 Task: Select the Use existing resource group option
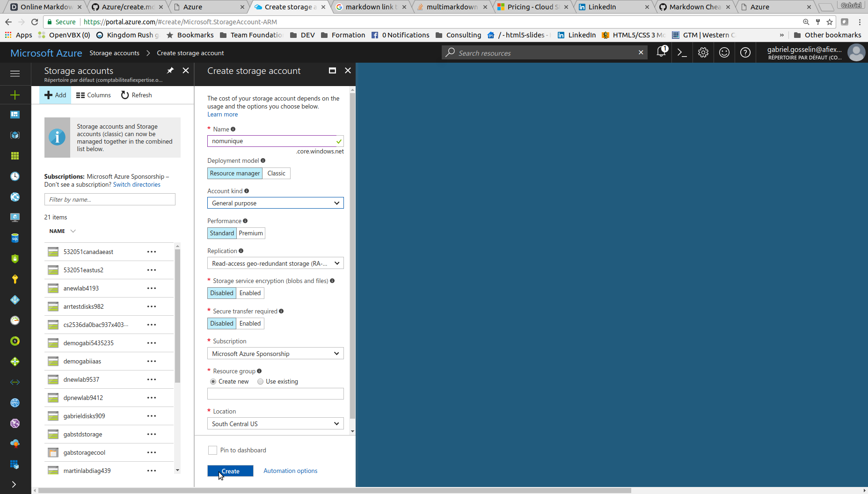pos(261,382)
